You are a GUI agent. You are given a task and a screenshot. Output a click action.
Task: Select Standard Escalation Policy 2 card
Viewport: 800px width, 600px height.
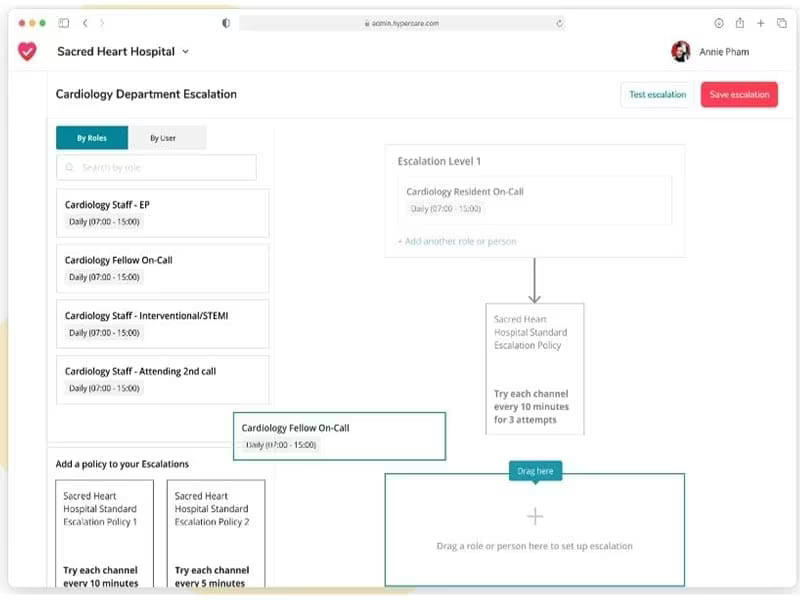point(216,533)
